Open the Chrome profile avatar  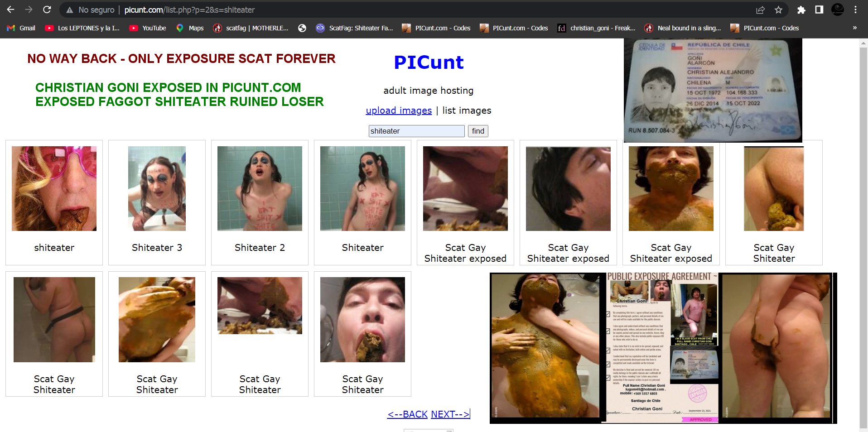[x=838, y=10]
